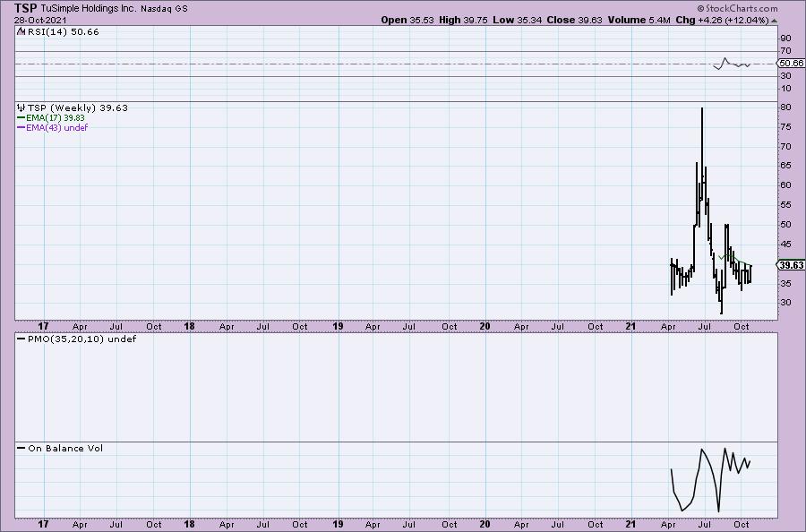Click the price bar icon beside TSP (Weekly)
806x532 pixels.
pos(21,107)
